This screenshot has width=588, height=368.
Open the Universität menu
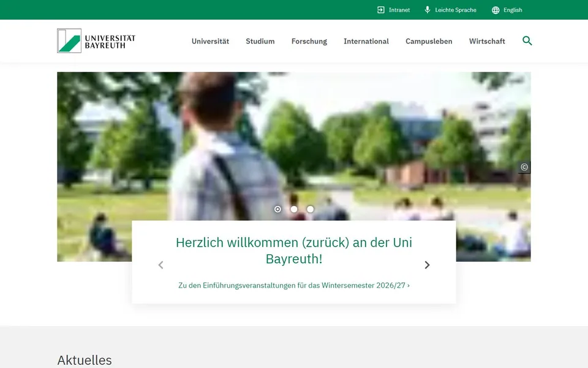[210, 41]
